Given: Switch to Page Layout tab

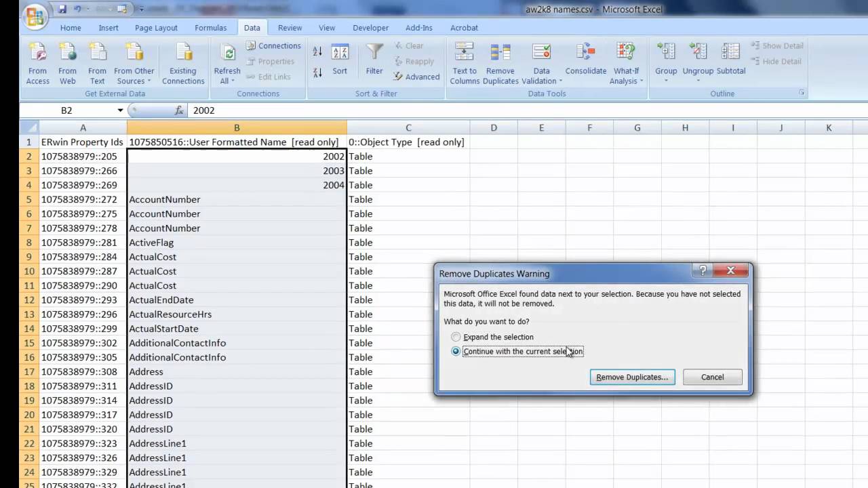Looking at the screenshot, I should (156, 28).
